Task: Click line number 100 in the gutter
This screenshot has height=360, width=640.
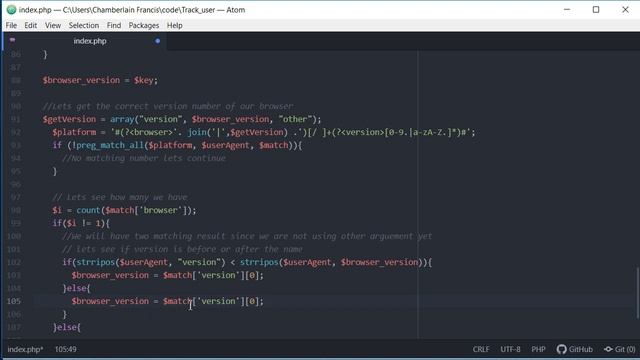Action: (14, 236)
